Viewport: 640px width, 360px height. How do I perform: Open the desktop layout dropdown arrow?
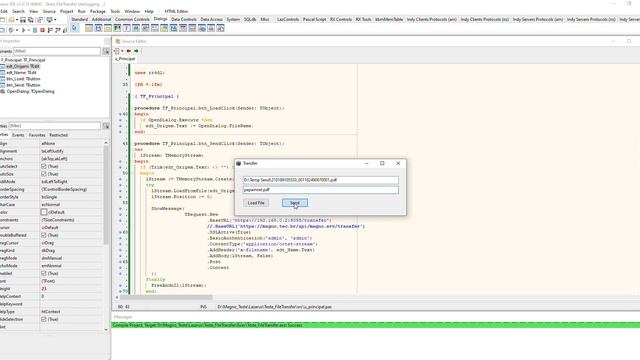click(x=55, y=20)
